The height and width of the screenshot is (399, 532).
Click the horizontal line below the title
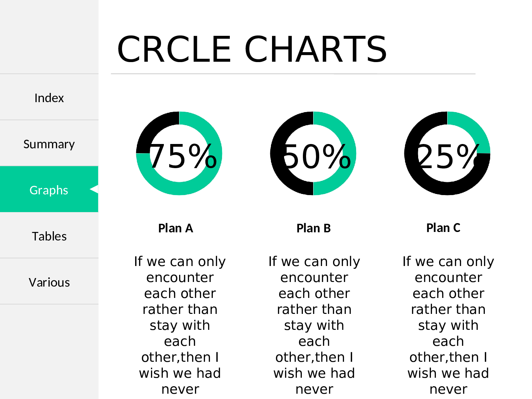coord(293,74)
